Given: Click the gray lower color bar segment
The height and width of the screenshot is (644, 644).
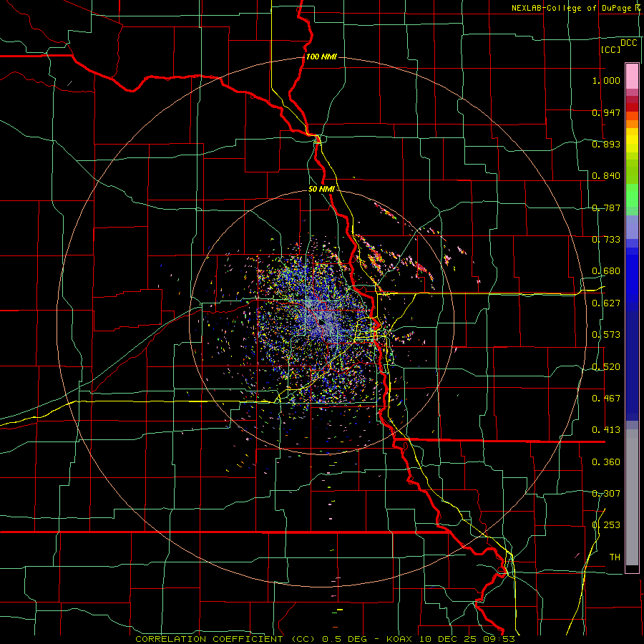Looking at the screenshot, I should pos(632,497).
